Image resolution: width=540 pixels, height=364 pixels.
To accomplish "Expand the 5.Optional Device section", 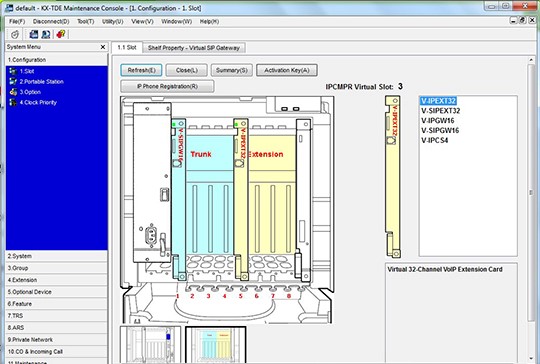I will [x=56, y=292].
